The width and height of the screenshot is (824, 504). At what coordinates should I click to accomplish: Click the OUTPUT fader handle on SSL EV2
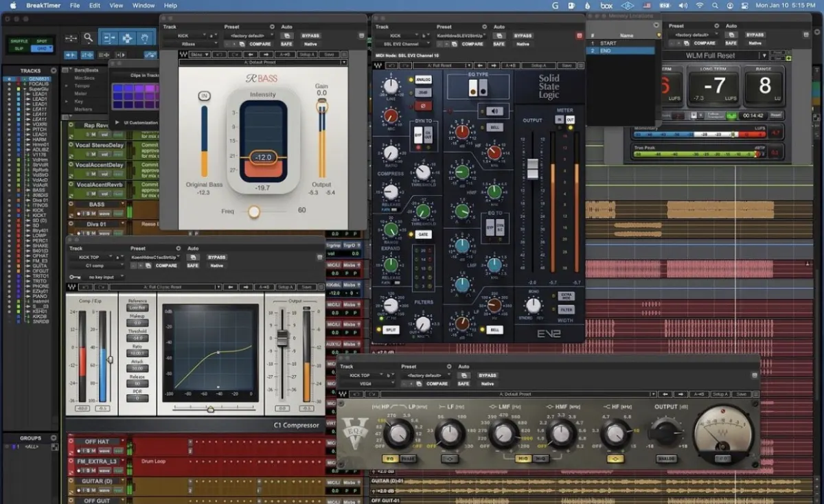pyautogui.click(x=532, y=169)
